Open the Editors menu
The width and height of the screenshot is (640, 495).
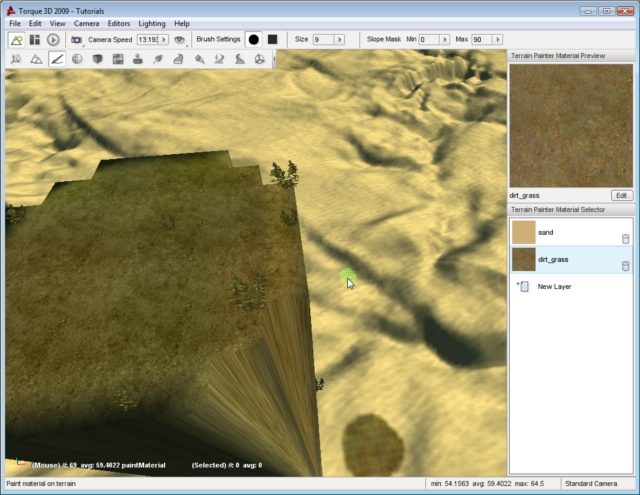[x=118, y=23]
